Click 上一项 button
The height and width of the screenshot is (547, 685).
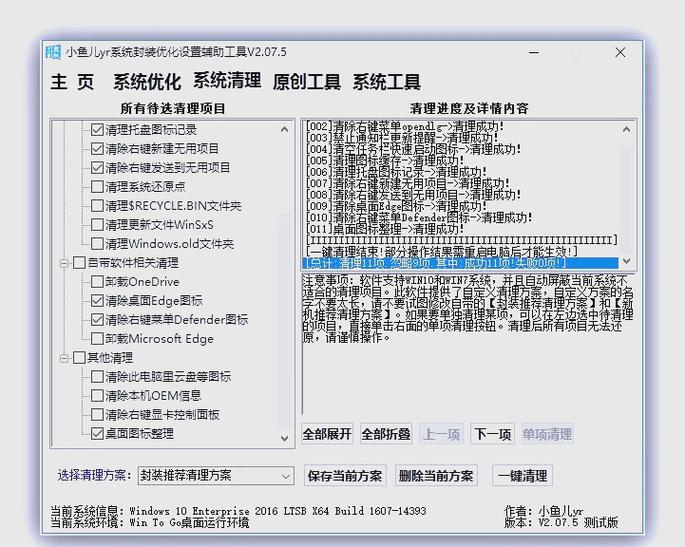441,434
